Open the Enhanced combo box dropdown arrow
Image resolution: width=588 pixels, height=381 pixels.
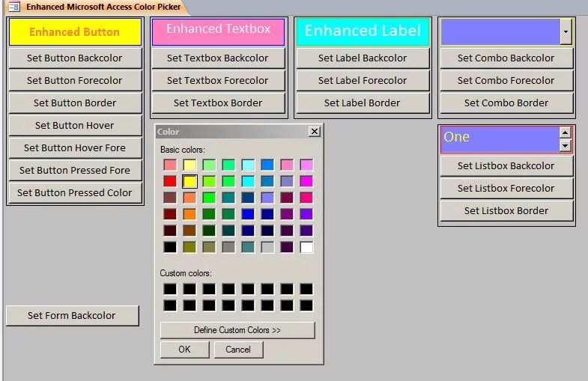(x=566, y=31)
